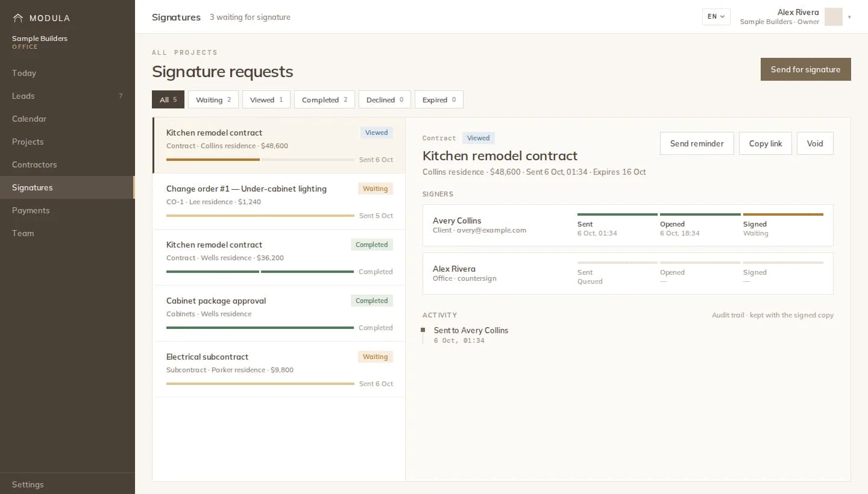
Task: Open the EN language dropdown
Action: click(x=716, y=17)
